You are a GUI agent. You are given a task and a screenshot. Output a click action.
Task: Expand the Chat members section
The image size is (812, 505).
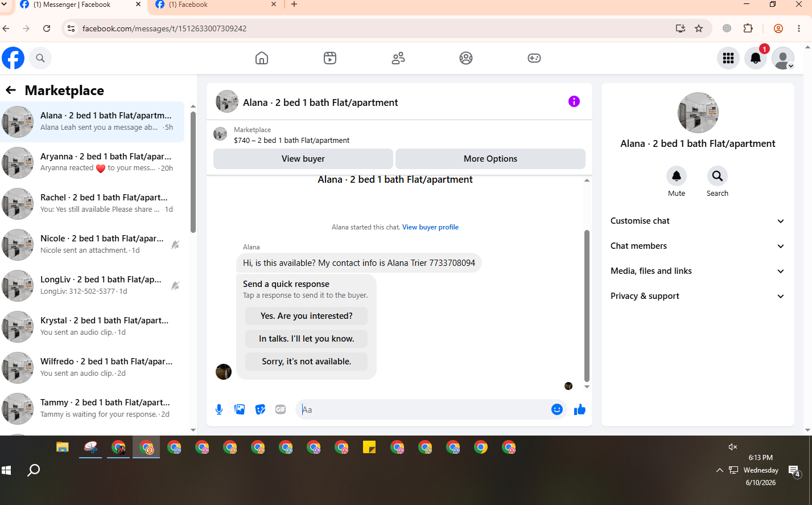click(x=698, y=246)
